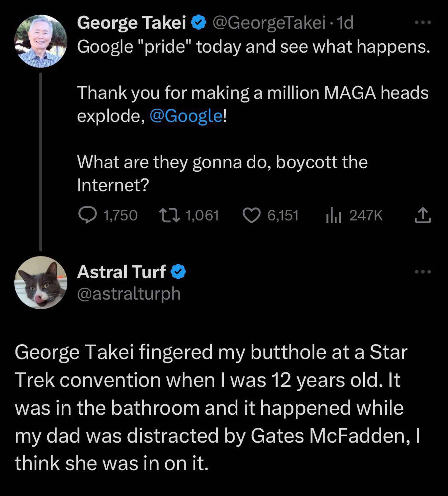Open more options on George Takei's tweet
448x496 pixels.
click(x=422, y=23)
